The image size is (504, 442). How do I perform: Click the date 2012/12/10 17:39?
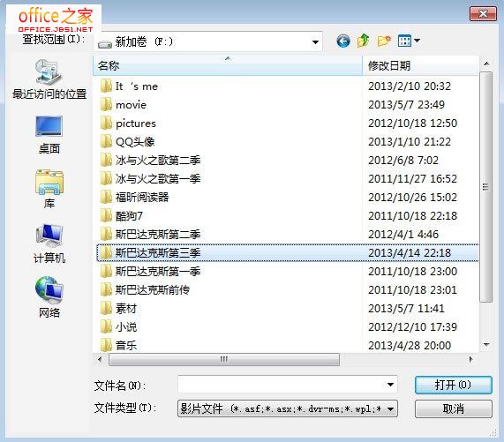pyautogui.click(x=413, y=327)
